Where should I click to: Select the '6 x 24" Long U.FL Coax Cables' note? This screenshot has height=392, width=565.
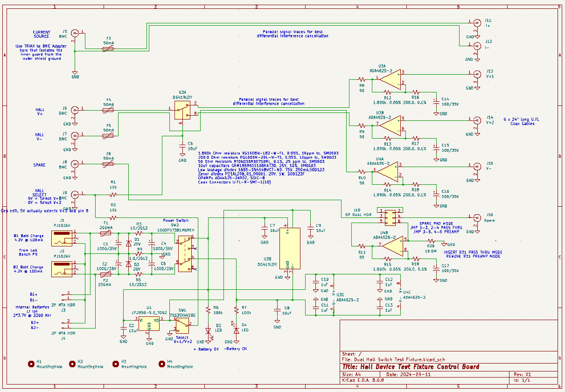(x=521, y=122)
